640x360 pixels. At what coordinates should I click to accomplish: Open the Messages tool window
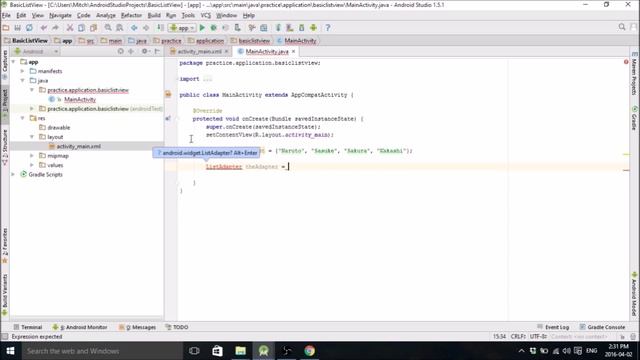coord(138,327)
